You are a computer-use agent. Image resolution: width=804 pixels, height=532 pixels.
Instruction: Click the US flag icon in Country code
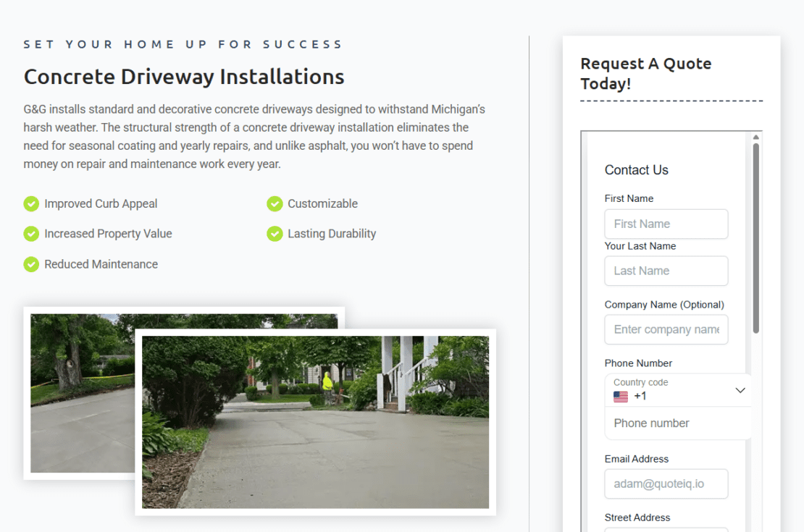(x=621, y=396)
